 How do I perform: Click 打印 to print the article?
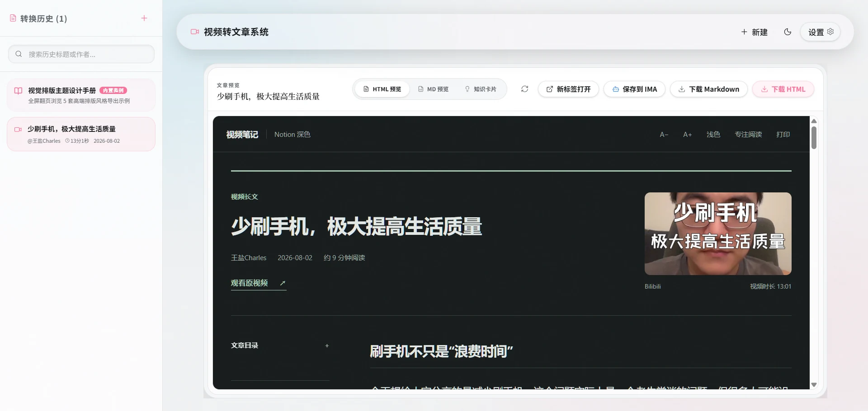click(783, 135)
